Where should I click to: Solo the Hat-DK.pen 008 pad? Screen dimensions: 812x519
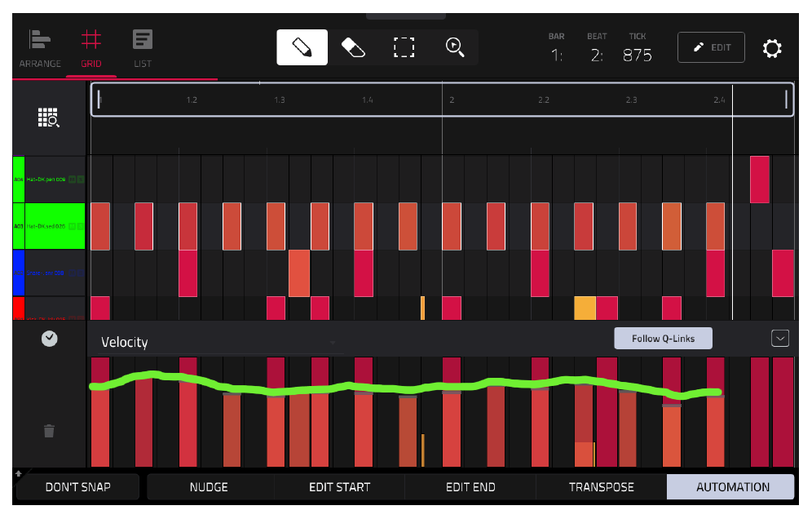80,180
